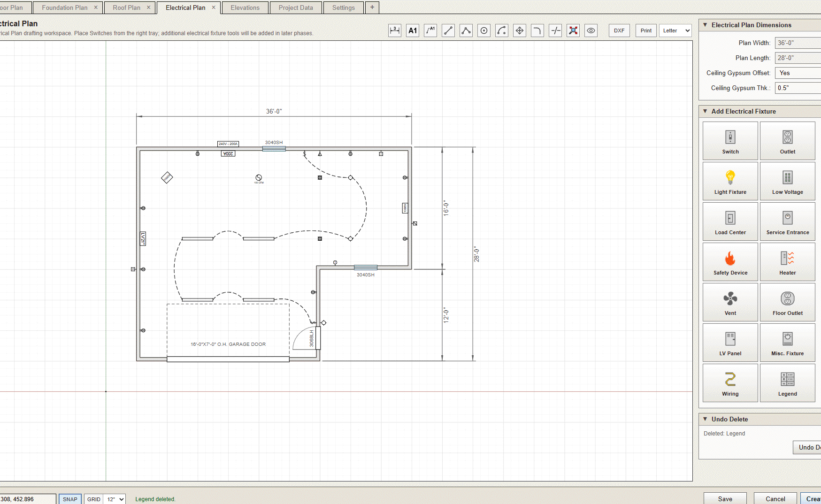
Task: Collapse the Electrical Plan Dimensions section
Action: coord(705,25)
